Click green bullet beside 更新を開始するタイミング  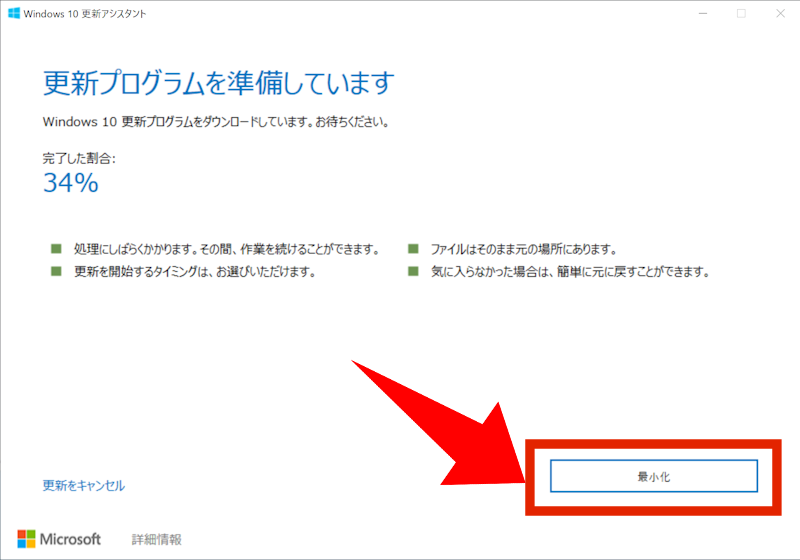point(54,271)
